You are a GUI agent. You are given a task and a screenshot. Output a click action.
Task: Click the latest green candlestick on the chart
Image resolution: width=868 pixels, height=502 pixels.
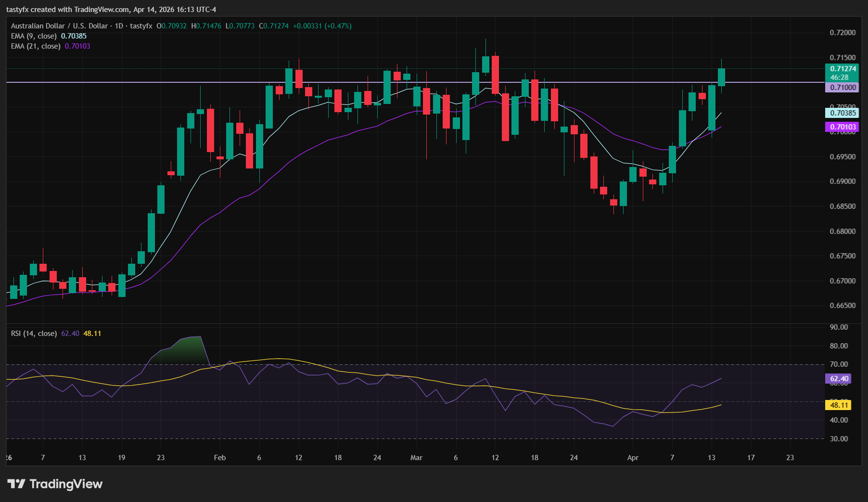721,77
